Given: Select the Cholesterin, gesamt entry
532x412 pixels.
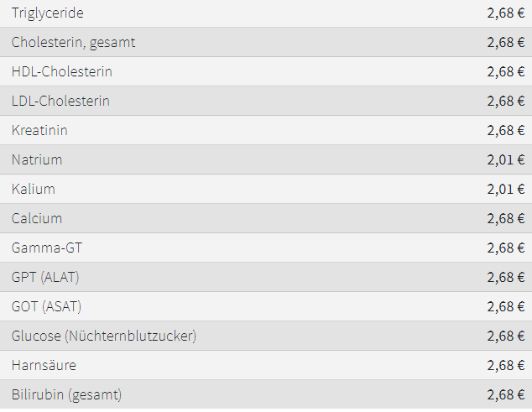Looking at the screenshot, I should pos(73,43).
